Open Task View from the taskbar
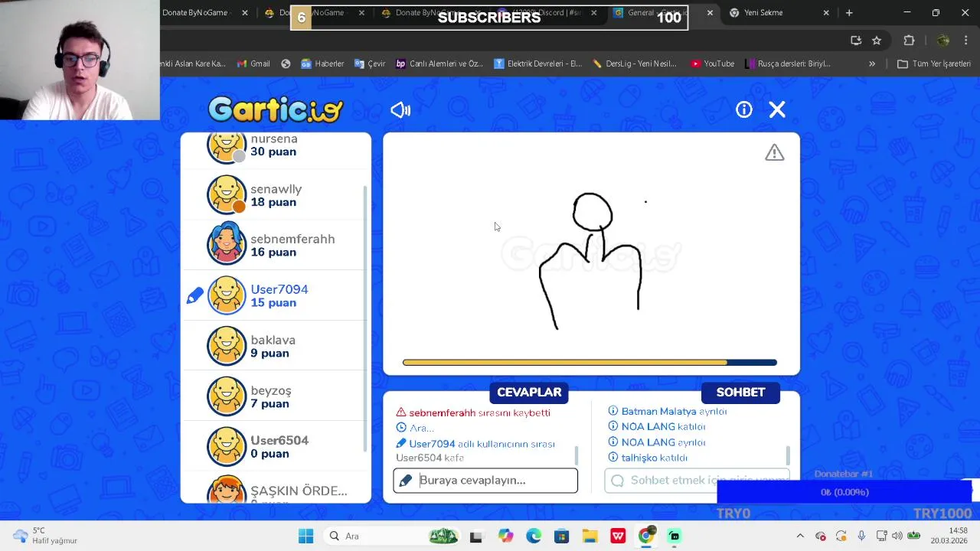980x551 pixels. 476,536
